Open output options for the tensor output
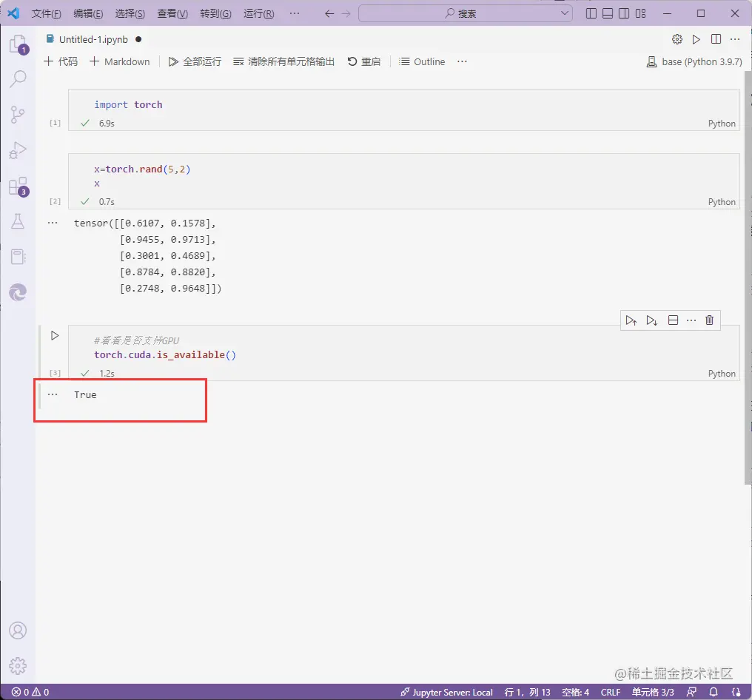Viewport: 752px width, 700px height. click(x=53, y=223)
